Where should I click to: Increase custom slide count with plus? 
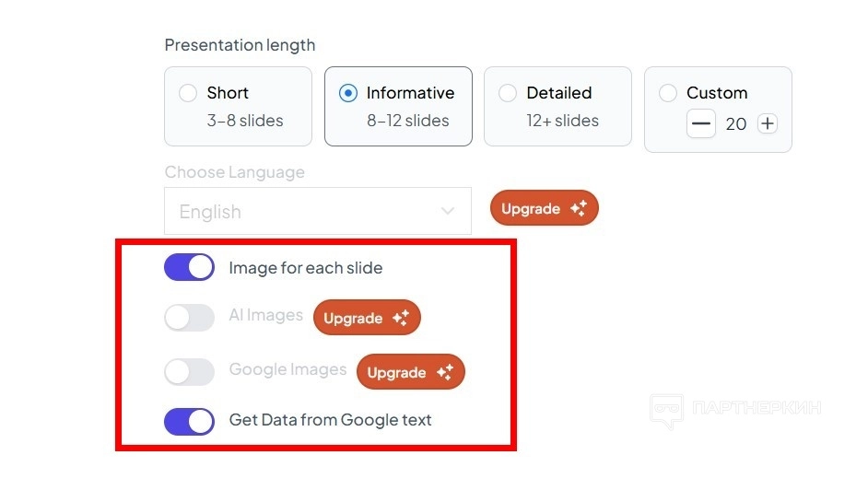coord(767,123)
